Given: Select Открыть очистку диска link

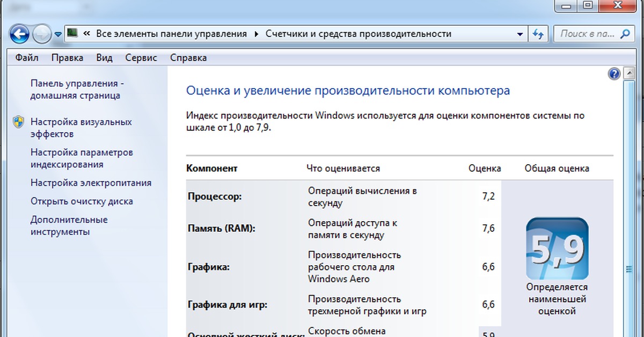Looking at the screenshot, I should [x=82, y=201].
